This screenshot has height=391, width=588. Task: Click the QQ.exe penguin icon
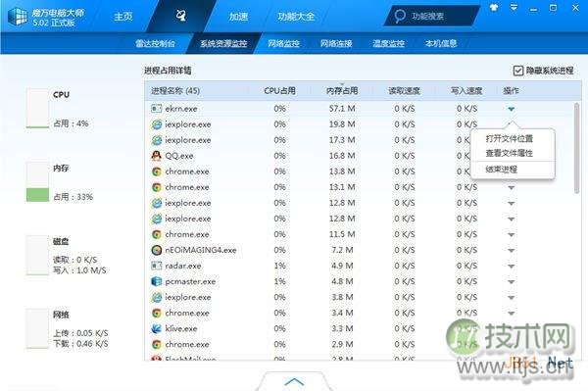(x=157, y=156)
